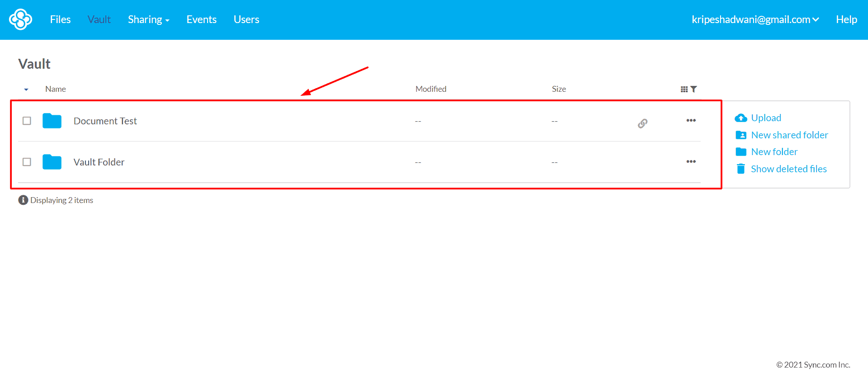Click the share link icon for Document Test
The image size is (868, 373).
coord(642,123)
